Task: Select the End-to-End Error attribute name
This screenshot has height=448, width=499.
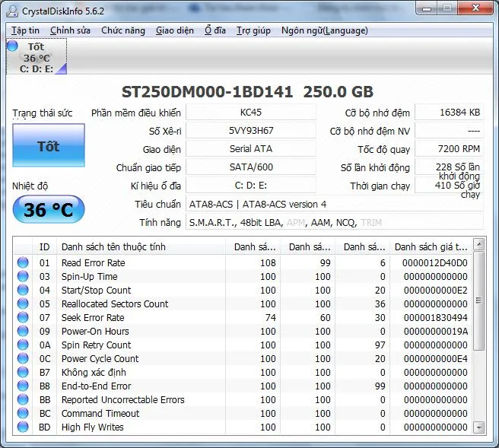Action: (x=96, y=386)
